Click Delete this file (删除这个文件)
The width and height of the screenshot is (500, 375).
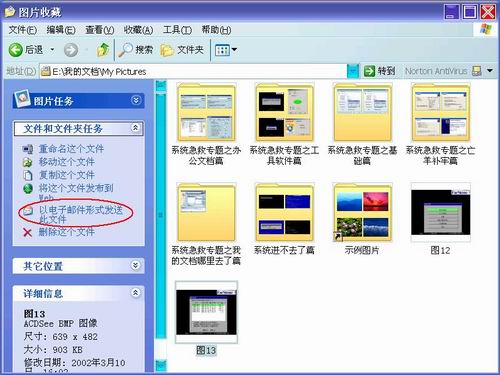coord(67,232)
